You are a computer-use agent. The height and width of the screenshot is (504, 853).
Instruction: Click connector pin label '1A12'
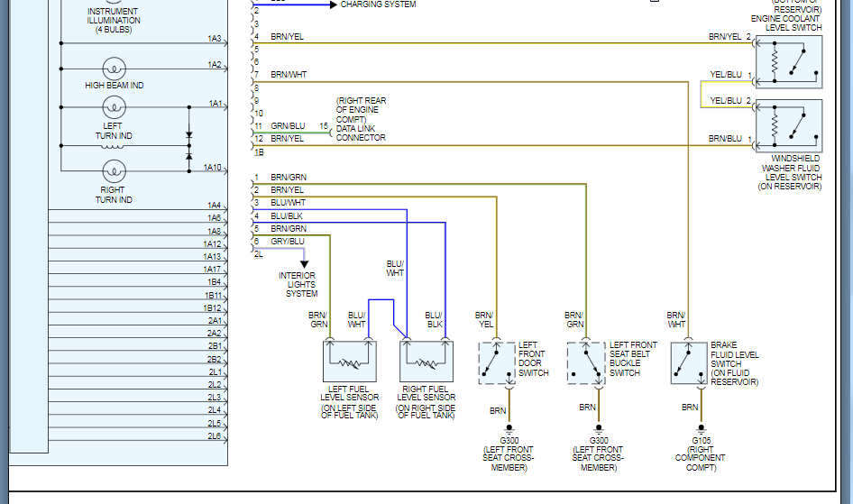click(212, 244)
